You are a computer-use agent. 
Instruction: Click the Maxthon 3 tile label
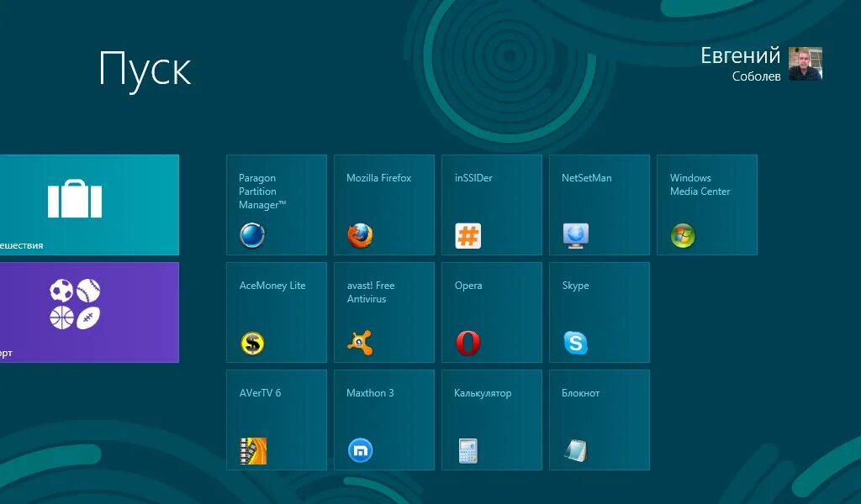[x=370, y=392]
